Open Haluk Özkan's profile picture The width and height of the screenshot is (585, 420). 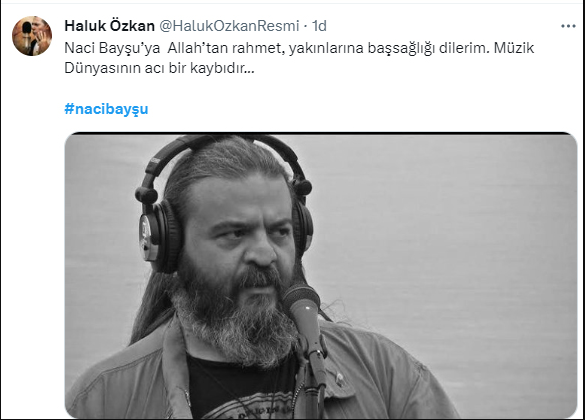click(32, 36)
